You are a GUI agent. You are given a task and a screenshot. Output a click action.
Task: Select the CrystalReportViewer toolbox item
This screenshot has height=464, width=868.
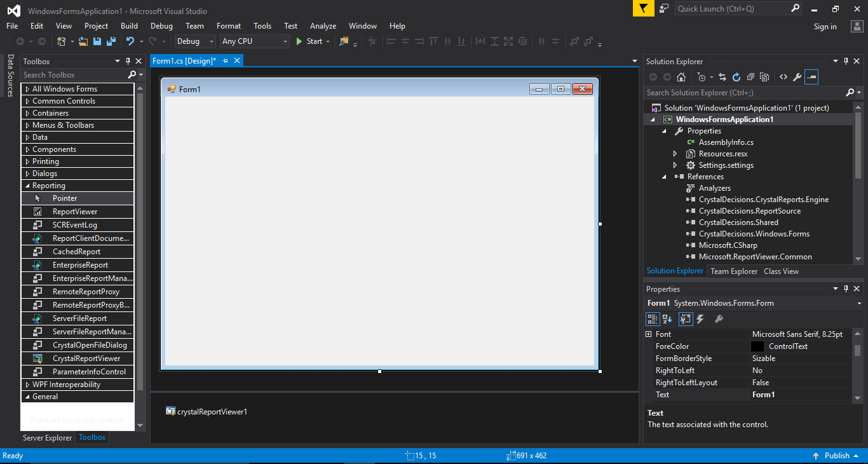78,358
